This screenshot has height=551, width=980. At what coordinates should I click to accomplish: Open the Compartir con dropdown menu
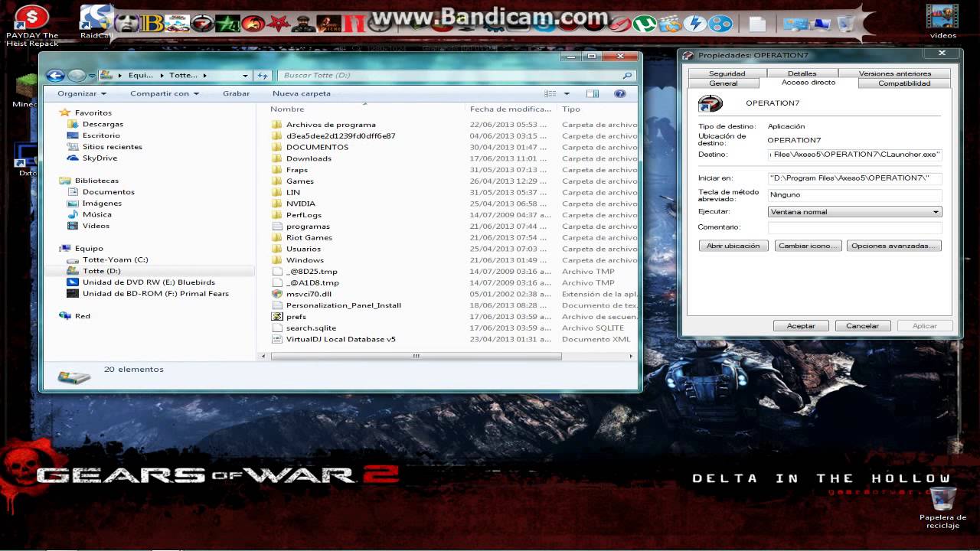coord(164,93)
